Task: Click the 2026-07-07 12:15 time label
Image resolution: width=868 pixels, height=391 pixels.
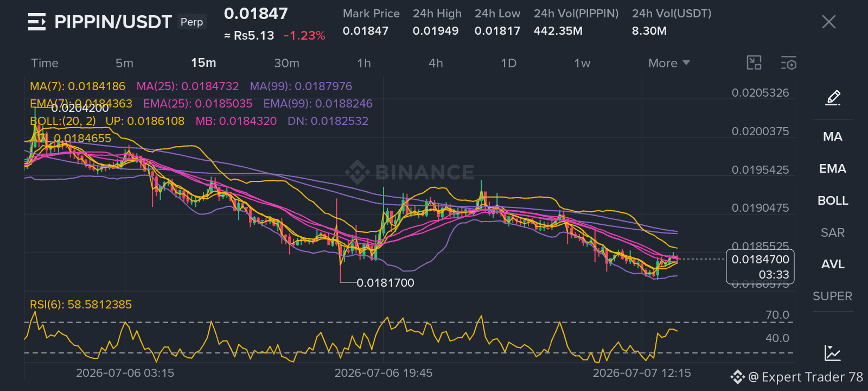Action: [642, 373]
